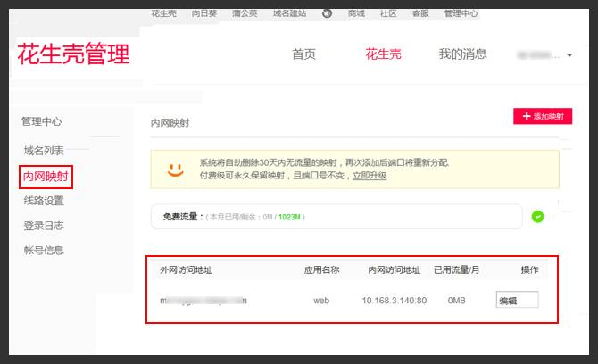
Task: Click the 编辑 button for web mapping
Action: [517, 301]
